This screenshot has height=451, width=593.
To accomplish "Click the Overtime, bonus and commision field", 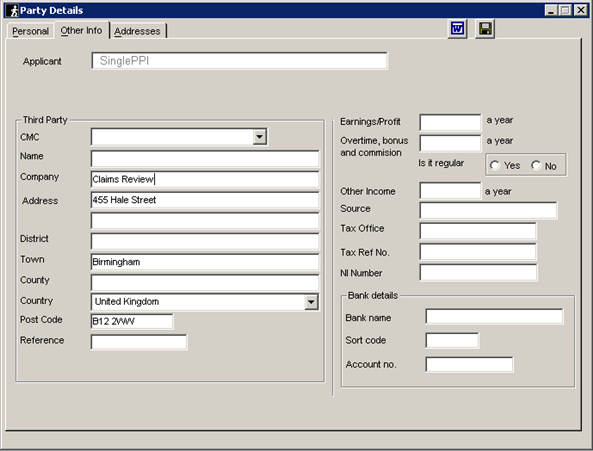I will [x=450, y=143].
